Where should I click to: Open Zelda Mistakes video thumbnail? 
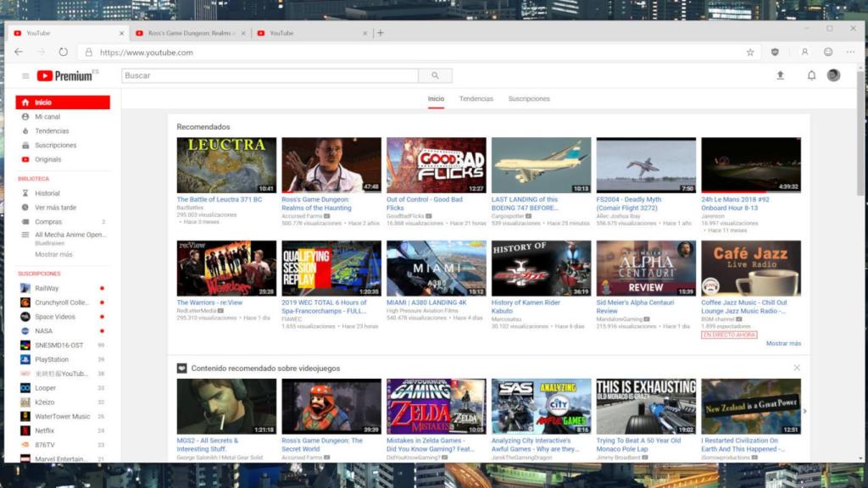437,407
